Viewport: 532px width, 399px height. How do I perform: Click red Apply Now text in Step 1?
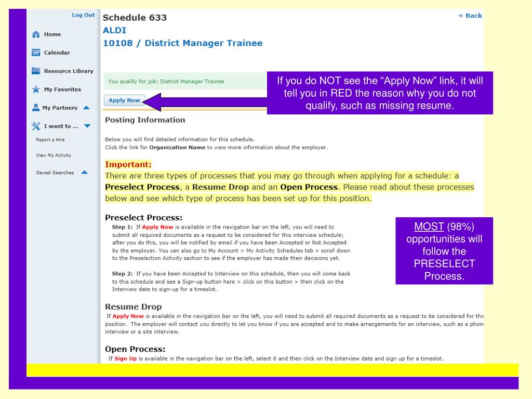(157, 227)
